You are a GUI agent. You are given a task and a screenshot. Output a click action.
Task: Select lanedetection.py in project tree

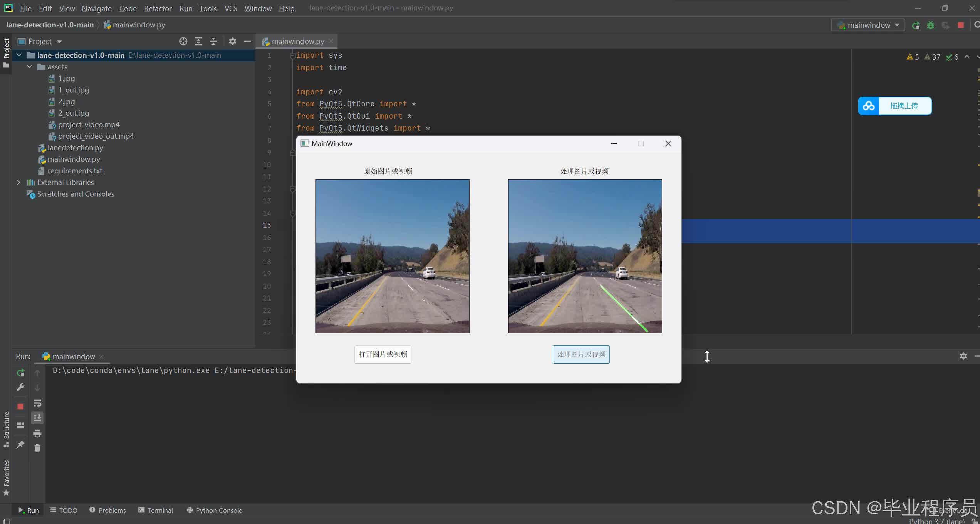pos(75,148)
